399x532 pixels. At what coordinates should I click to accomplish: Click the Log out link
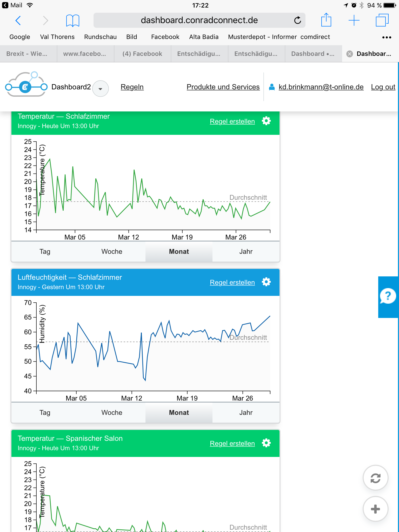383,87
